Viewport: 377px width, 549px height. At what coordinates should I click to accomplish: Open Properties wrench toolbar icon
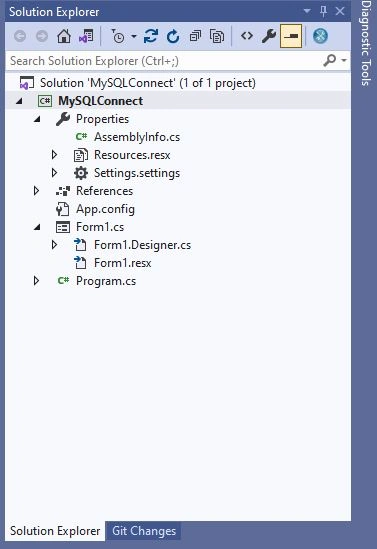coord(269,36)
